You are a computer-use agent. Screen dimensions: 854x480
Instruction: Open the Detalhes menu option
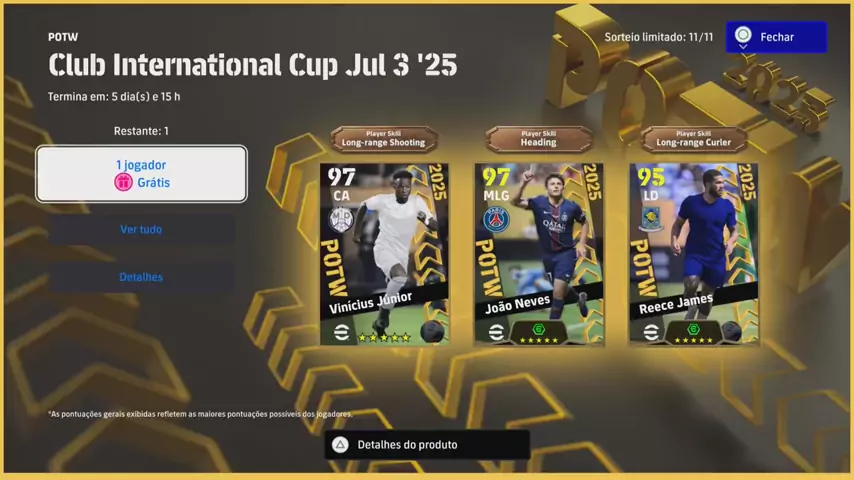142,277
